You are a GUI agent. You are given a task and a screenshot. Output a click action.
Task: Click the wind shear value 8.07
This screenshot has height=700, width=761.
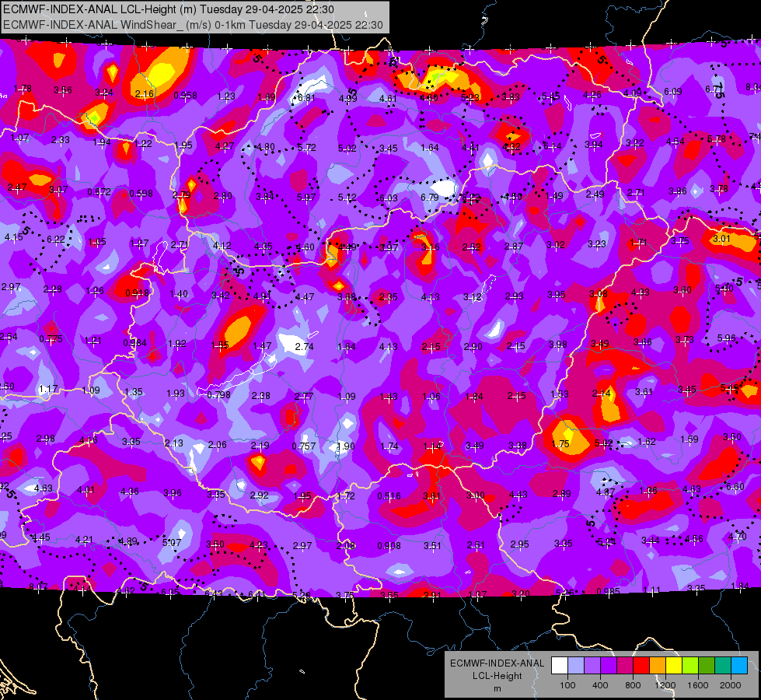pos(38,586)
